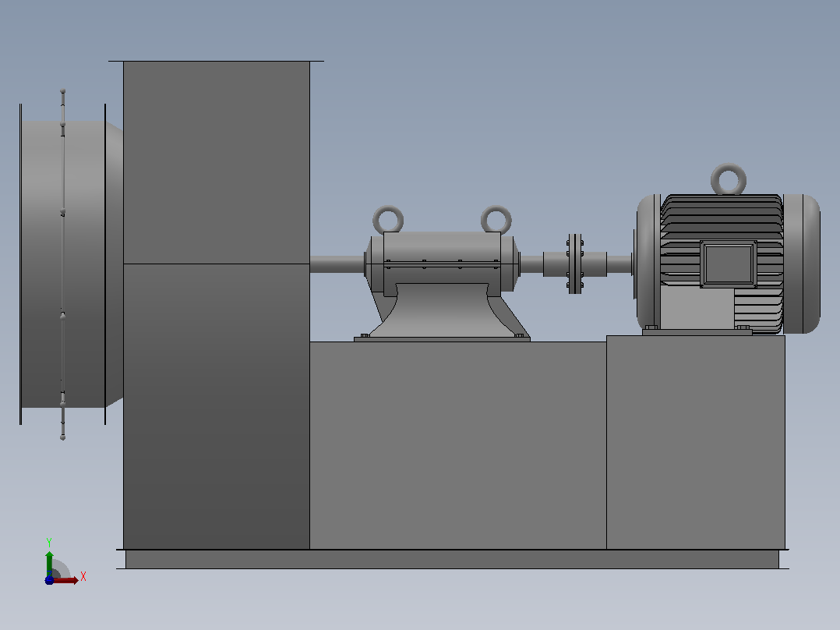The height and width of the screenshot is (630, 840).
Task: Click the red X axis of the orientation triad
Action: tap(65, 580)
